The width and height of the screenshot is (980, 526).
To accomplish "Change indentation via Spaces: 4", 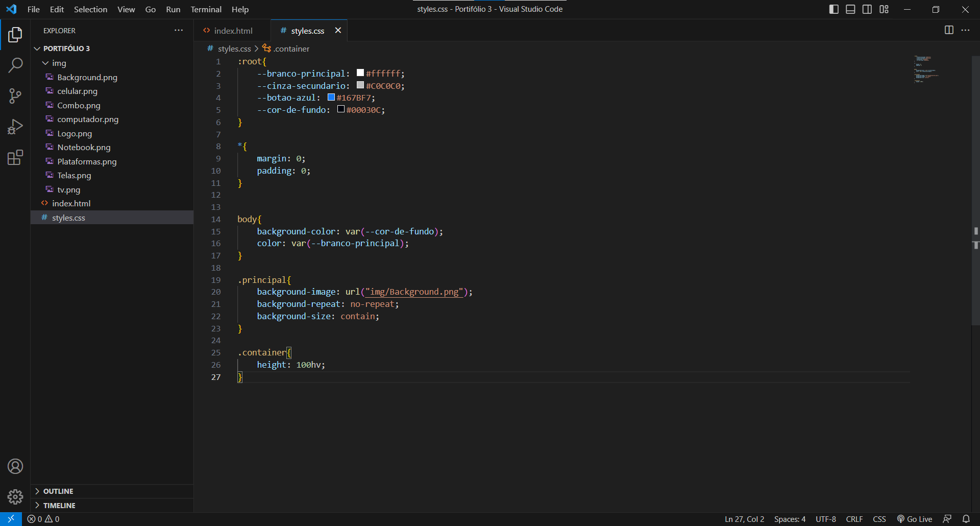I will coord(790,519).
